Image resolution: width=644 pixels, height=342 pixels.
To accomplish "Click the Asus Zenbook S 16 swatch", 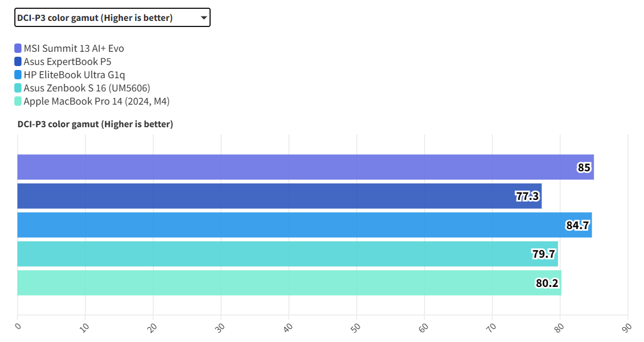I will pos(18,88).
